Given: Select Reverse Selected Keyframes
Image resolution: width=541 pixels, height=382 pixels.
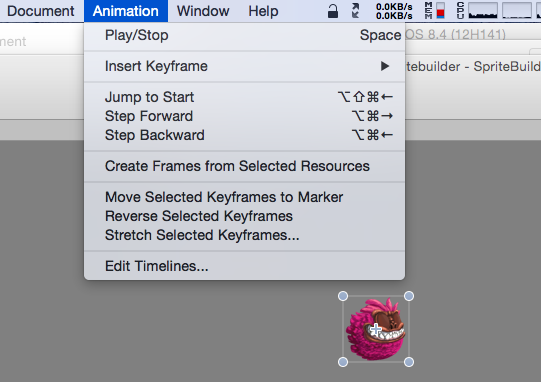Looking at the screenshot, I should (245, 216).
